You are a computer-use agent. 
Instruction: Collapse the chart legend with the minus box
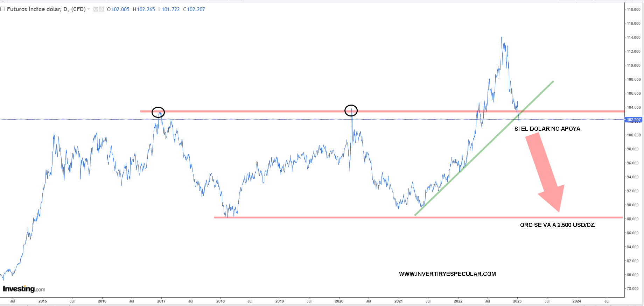tap(3, 9)
